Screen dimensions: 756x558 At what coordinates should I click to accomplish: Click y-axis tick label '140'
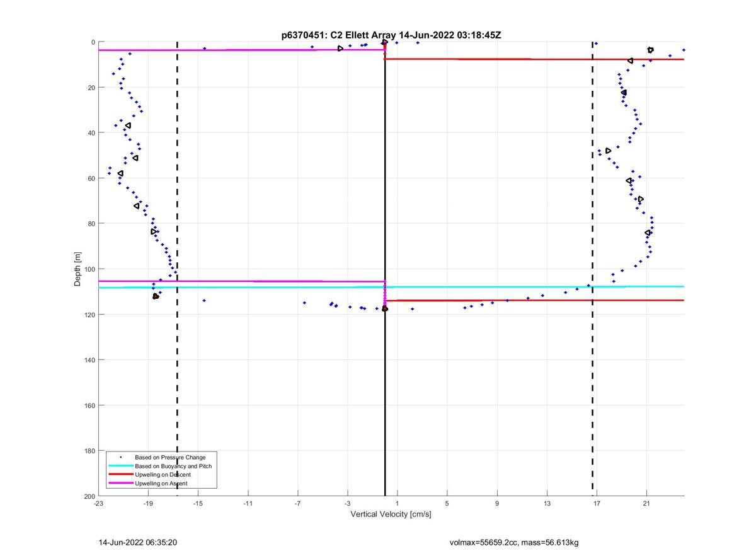pos(89,360)
